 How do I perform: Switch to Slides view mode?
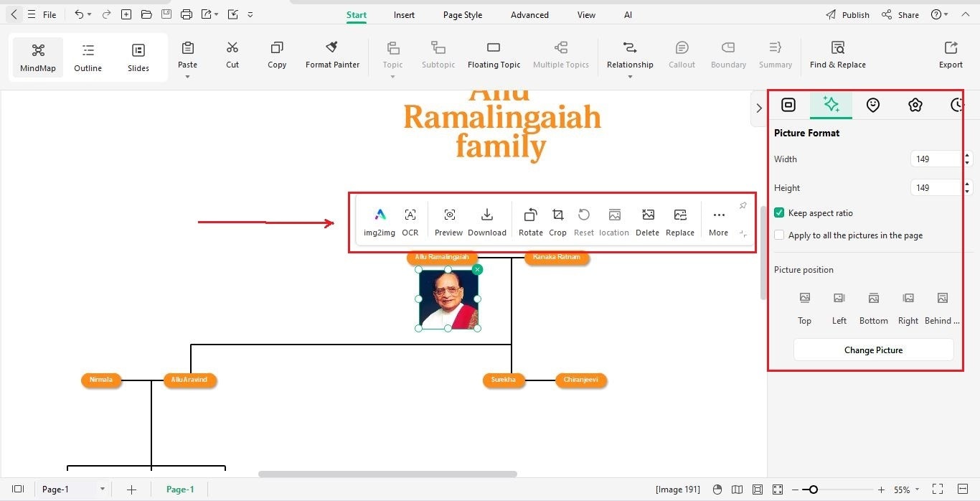[x=138, y=57]
